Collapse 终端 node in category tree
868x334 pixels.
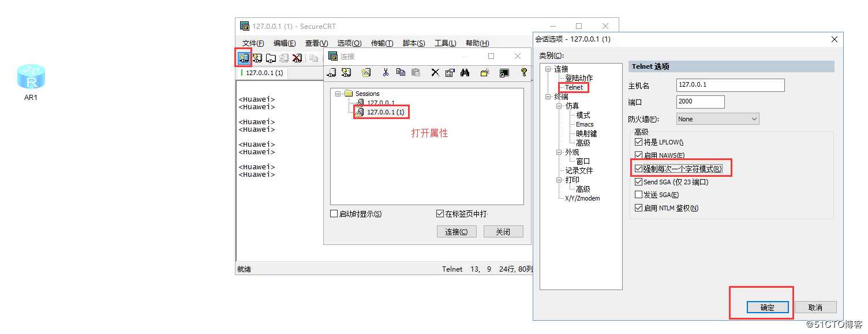(x=548, y=97)
